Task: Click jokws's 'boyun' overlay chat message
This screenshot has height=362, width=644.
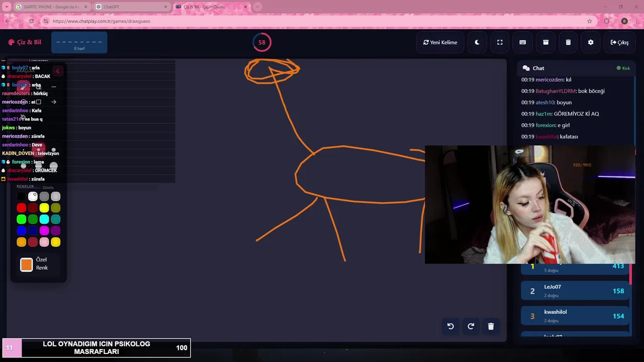Action: [17, 128]
